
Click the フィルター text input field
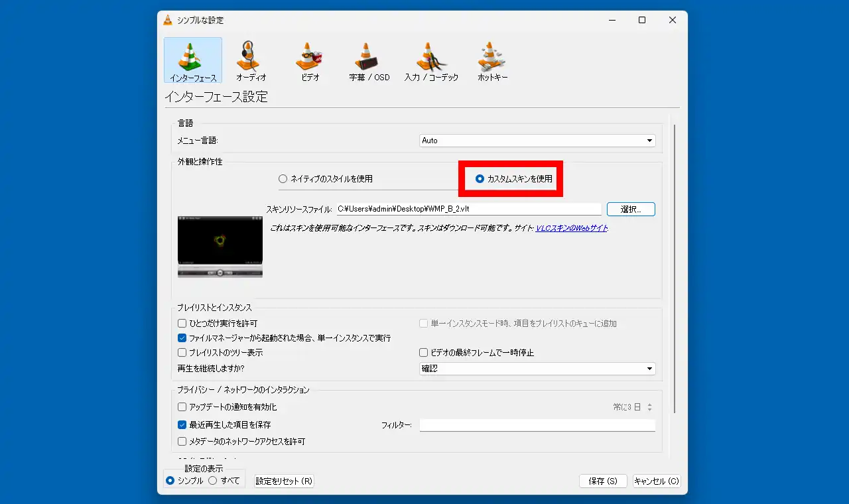click(x=537, y=424)
